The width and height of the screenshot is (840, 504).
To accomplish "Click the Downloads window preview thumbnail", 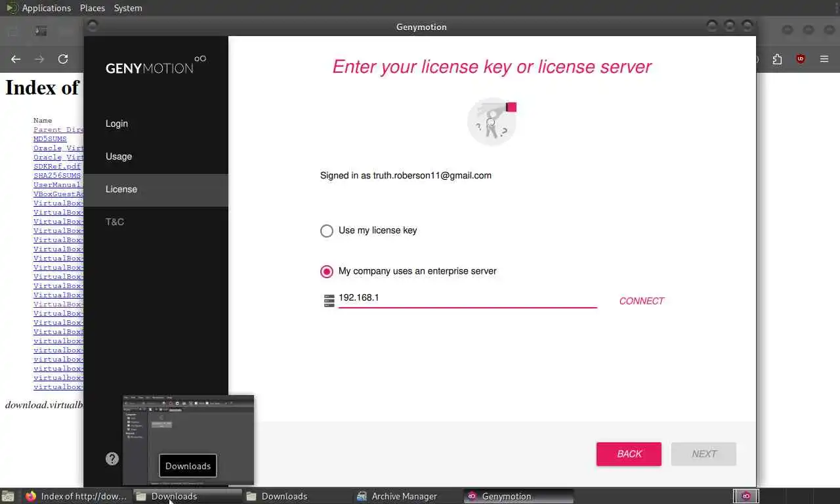I will tap(188, 440).
